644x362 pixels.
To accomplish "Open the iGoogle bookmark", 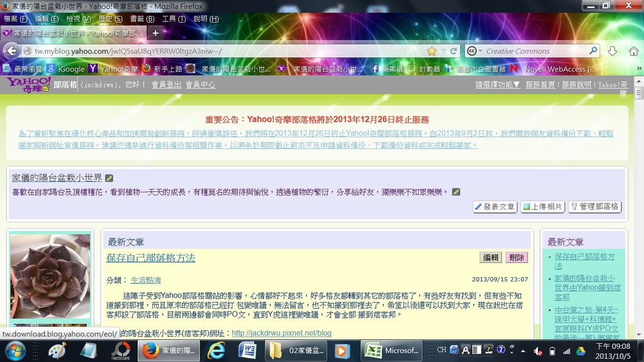I will pyautogui.click(x=65, y=69).
